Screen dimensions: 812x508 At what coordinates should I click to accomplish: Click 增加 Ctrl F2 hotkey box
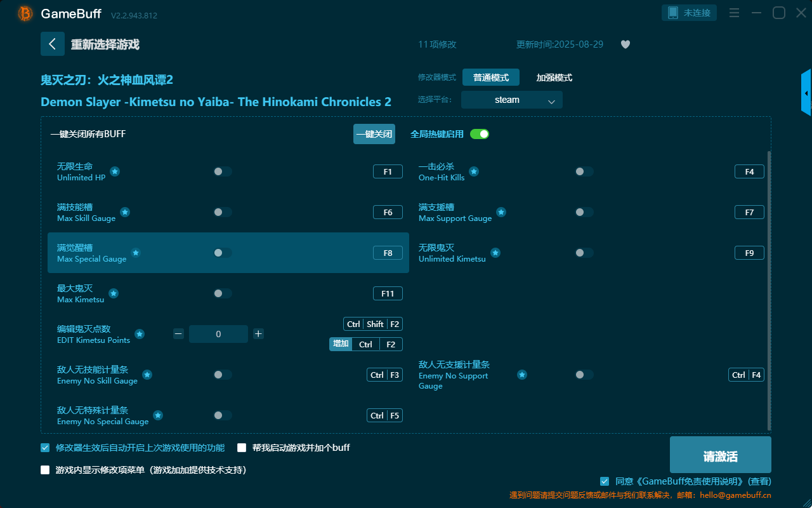click(366, 344)
